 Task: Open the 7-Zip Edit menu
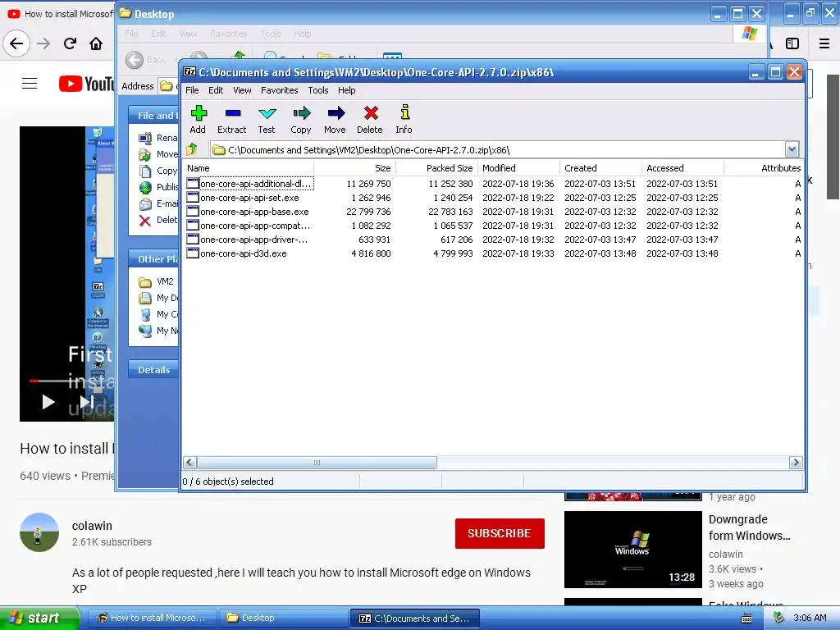[x=216, y=90]
